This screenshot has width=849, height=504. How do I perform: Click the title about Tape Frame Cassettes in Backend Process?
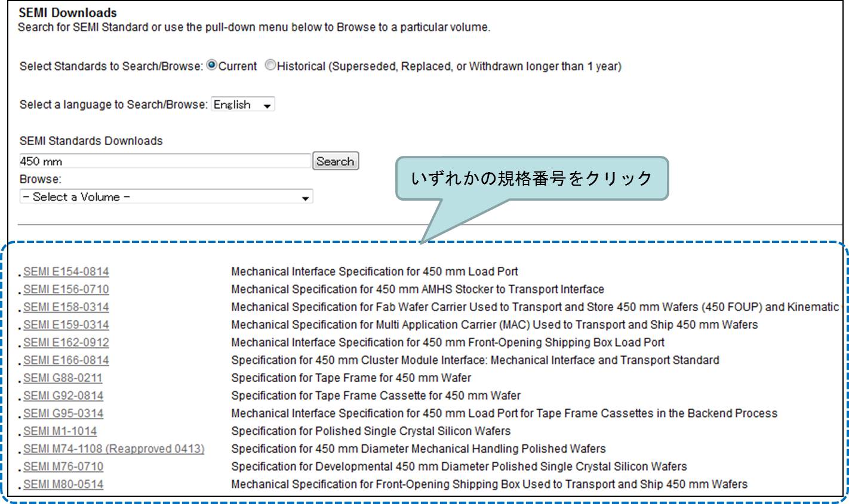point(505,413)
